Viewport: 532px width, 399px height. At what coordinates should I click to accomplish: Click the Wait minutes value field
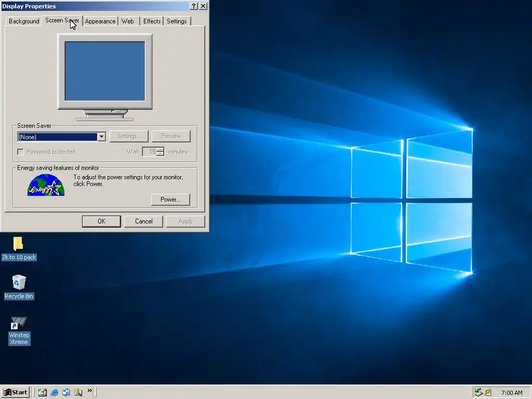coord(150,152)
